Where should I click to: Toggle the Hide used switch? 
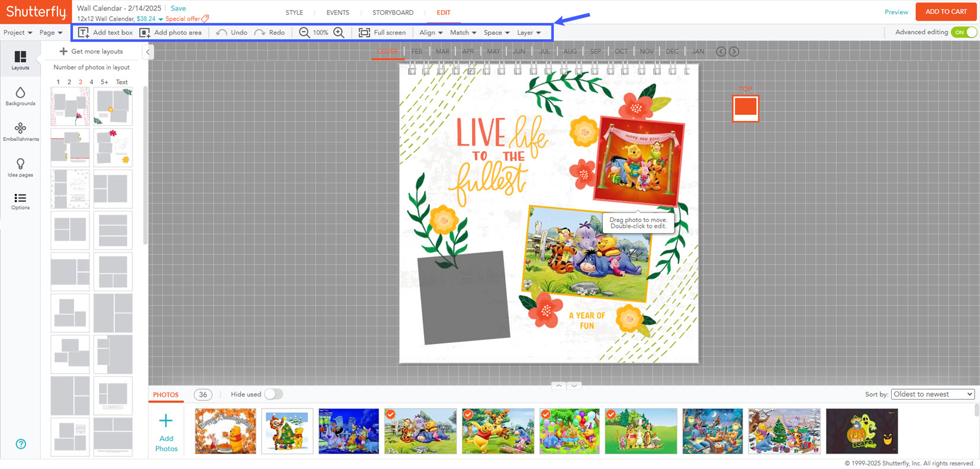(x=273, y=394)
